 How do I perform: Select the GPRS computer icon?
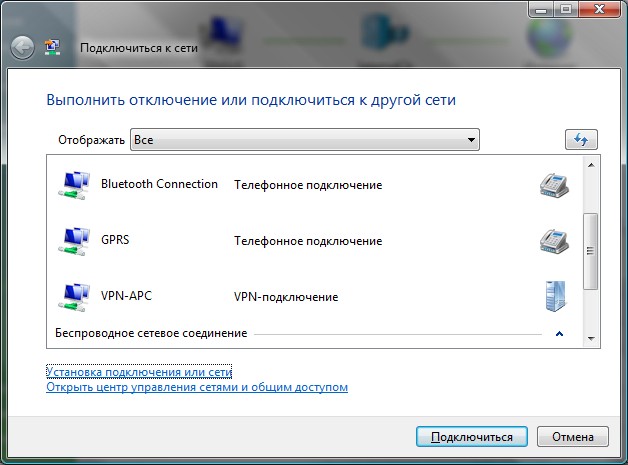pyautogui.click(x=74, y=241)
